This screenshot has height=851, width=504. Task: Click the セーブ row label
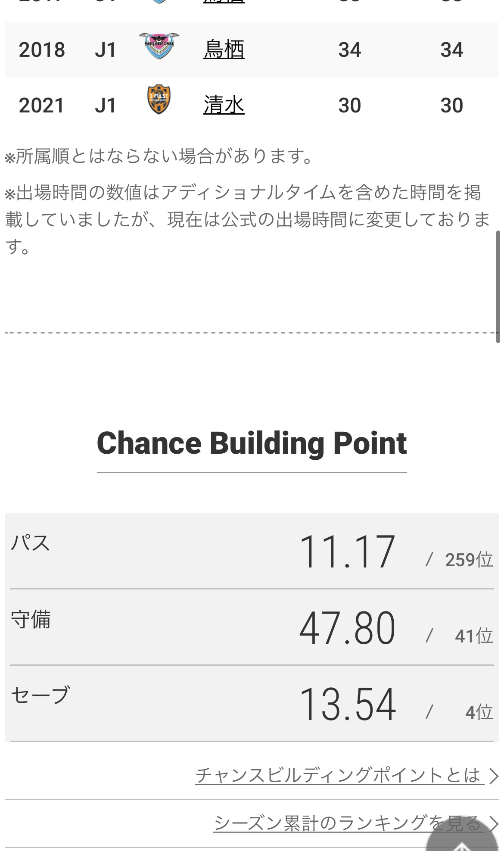pos(40,695)
